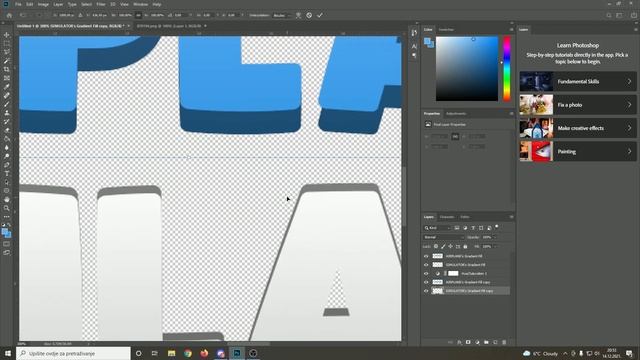The height and width of the screenshot is (360, 640).
Task: Select the Frame tool
Action: pyautogui.click(x=7, y=78)
